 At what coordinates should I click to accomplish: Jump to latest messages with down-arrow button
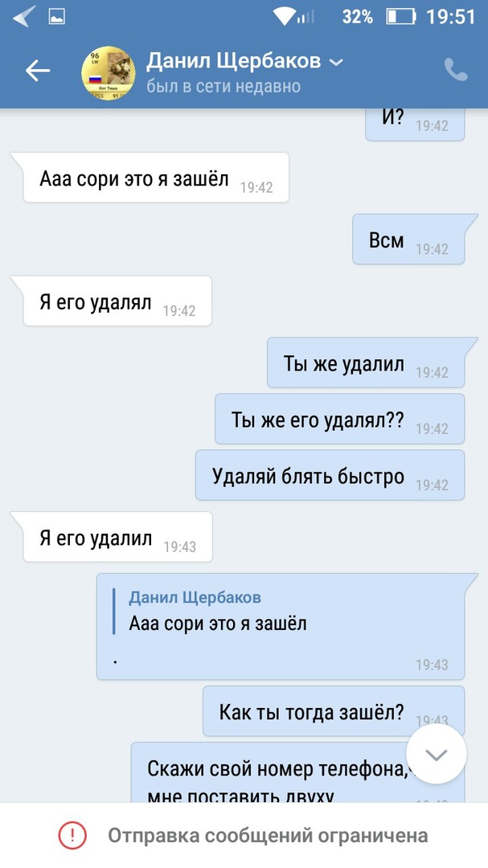pos(437,755)
